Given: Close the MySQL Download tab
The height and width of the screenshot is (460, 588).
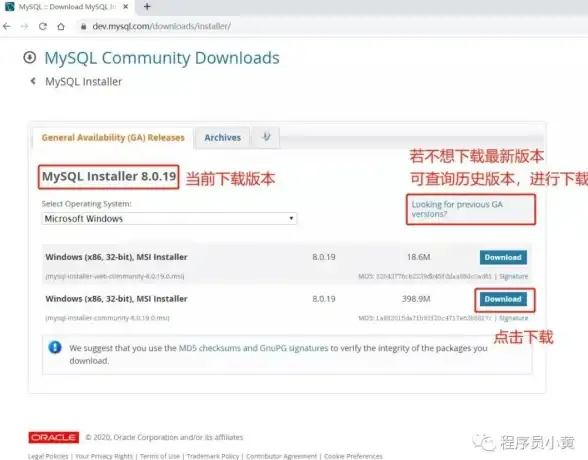Looking at the screenshot, I should click(126, 7).
